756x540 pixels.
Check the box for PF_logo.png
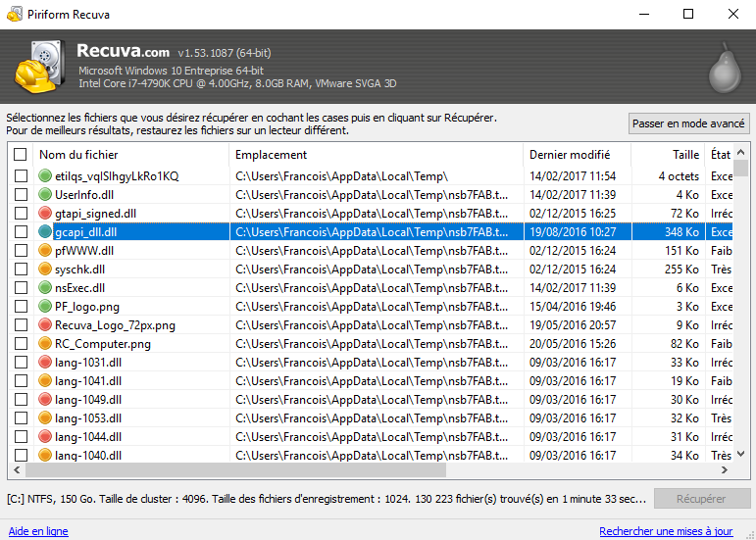click(x=21, y=307)
